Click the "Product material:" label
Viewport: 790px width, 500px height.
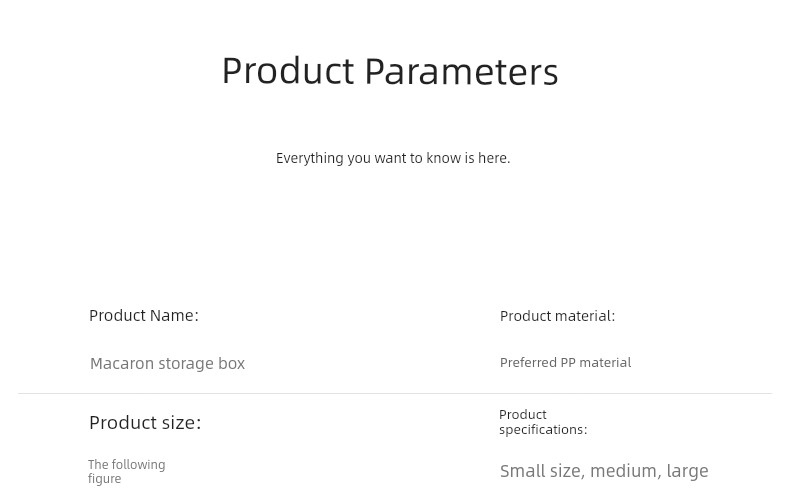557,316
